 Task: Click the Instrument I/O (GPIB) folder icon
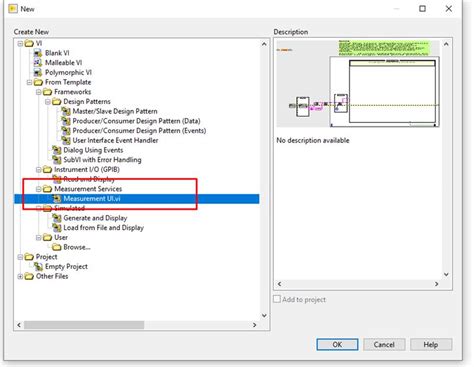(x=48, y=169)
